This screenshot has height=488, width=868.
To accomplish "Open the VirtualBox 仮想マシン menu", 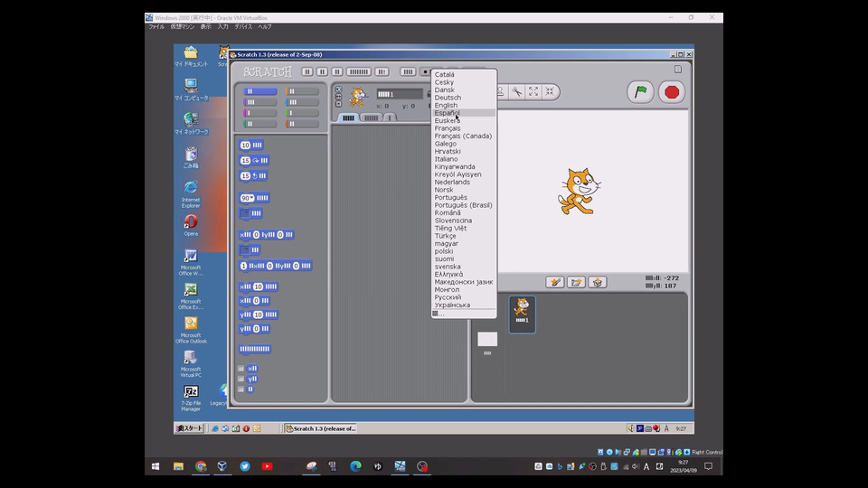I will [182, 26].
